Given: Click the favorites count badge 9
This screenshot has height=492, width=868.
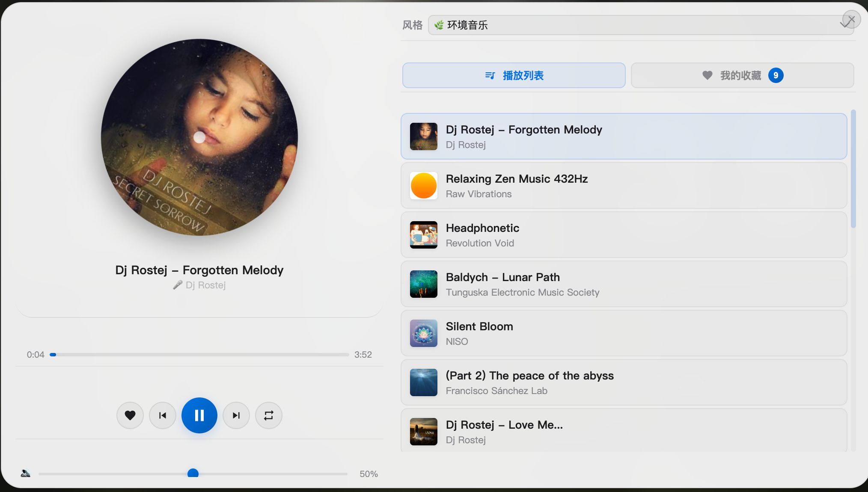Looking at the screenshot, I should click(776, 75).
